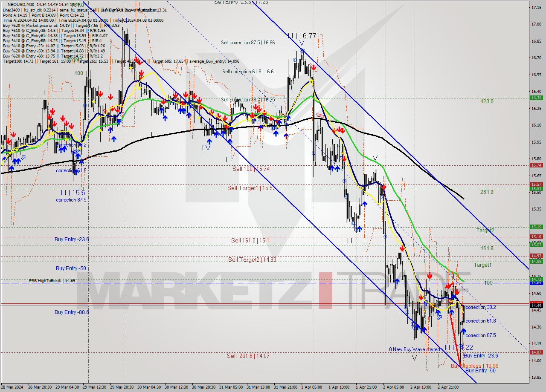Image resolution: width=546 pixels, height=392 pixels.
Task: Click the 16.70 price axis label
Action: tap(536, 58)
